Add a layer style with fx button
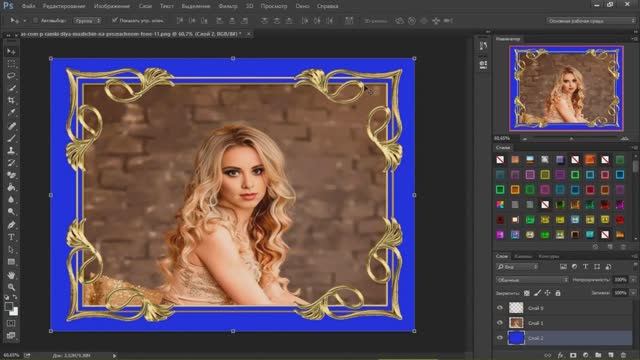This screenshot has width=640, height=360. coord(560,355)
